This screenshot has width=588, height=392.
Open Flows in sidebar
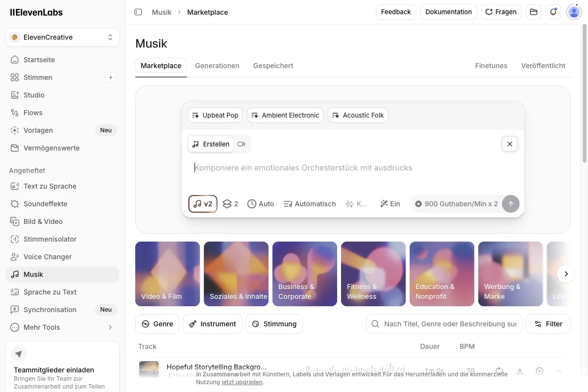pos(63,113)
